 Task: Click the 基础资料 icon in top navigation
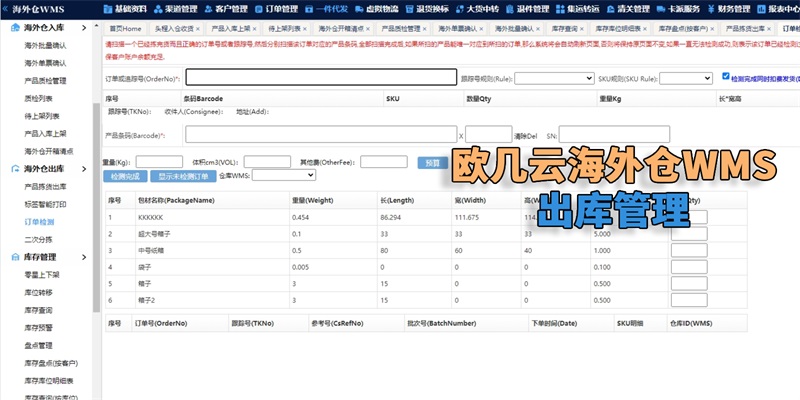point(107,9)
